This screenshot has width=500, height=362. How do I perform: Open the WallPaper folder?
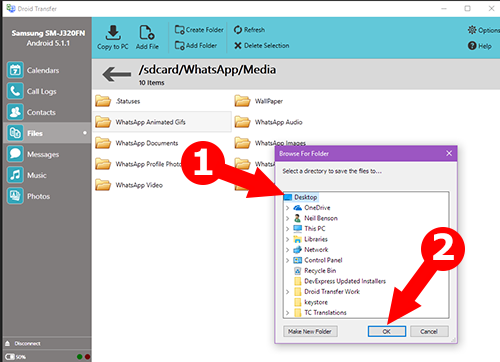258,101
